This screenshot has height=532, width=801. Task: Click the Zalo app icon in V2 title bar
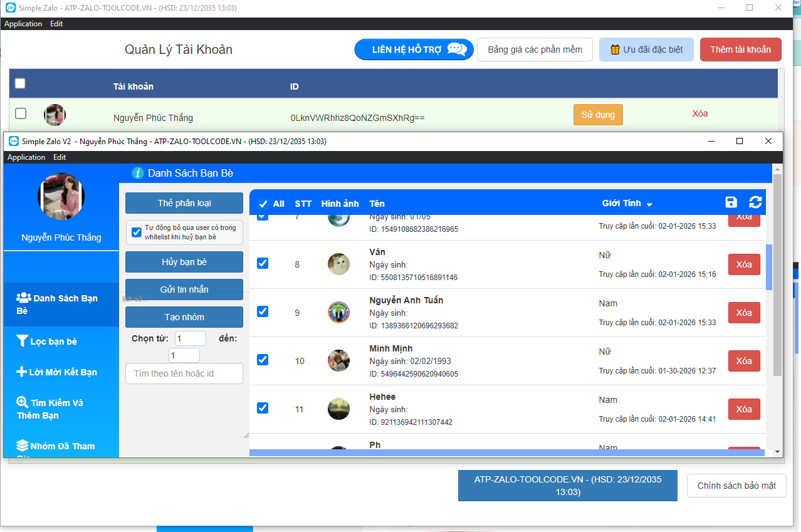coord(14,141)
